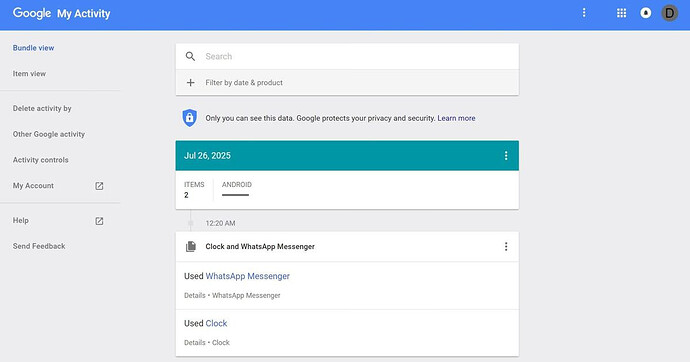Click the plus icon beside Filter by date
This screenshot has width=690, height=362.
coord(191,83)
